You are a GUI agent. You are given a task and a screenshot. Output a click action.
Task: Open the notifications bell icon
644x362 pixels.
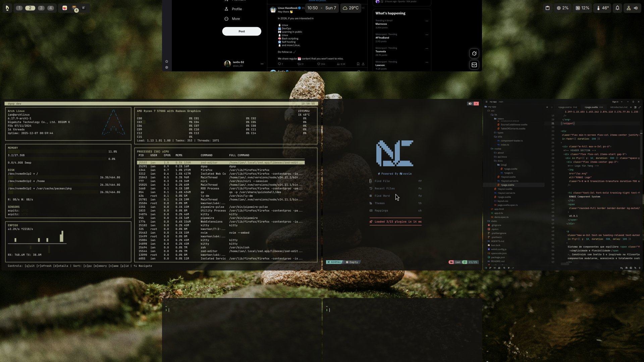[x=618, y=8]
